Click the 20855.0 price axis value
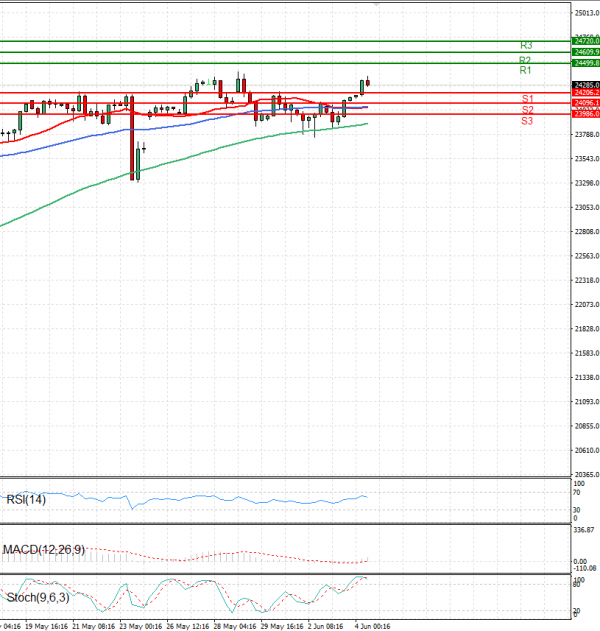The height and width of the screenshot is (631, 600). pyautogui.click(x=587, y=426)
